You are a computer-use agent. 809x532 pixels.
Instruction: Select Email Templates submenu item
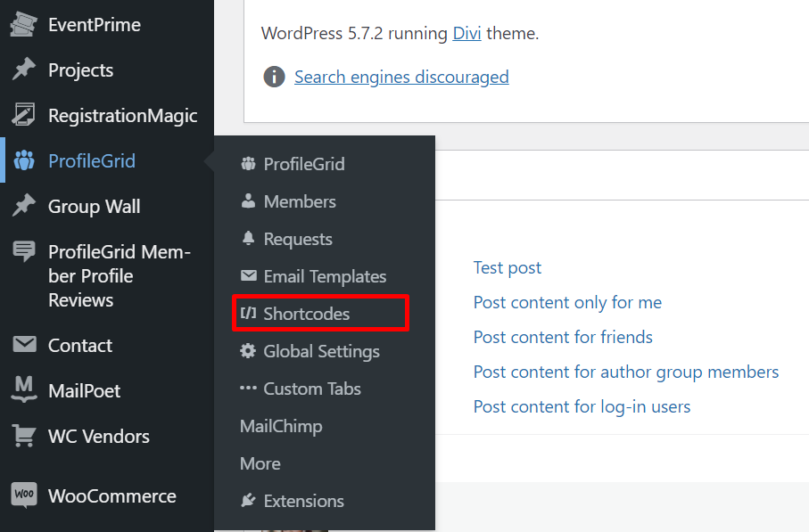point(325,276)
